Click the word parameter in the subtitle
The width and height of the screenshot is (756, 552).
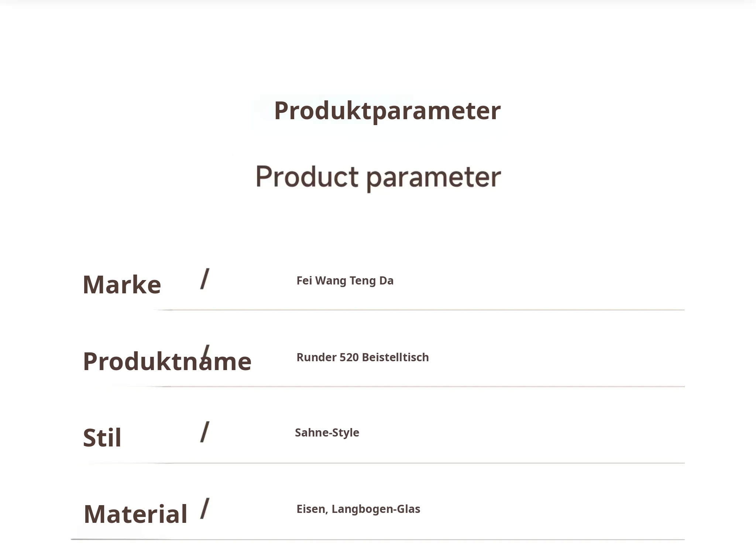434,179
